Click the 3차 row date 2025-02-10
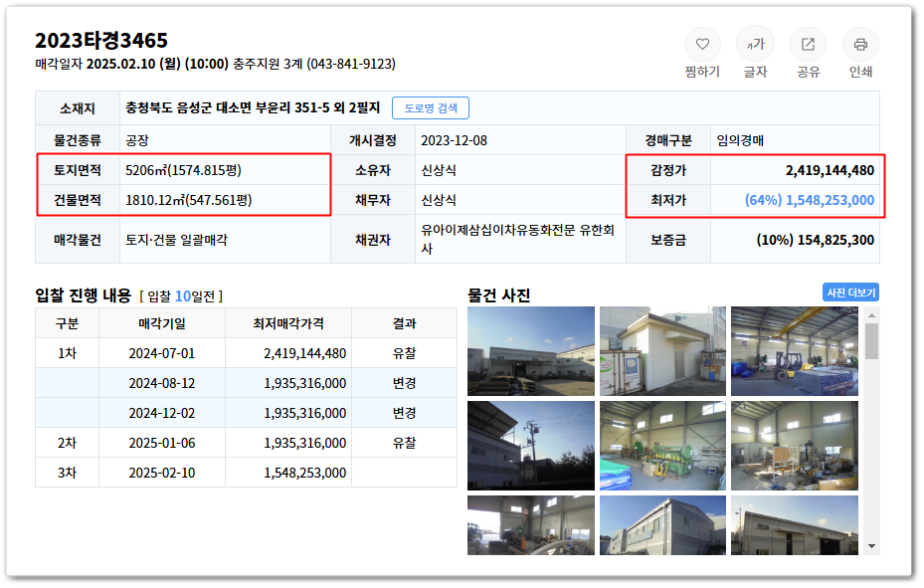Viewport: 924px width, 588px height. [x=162, y=473]
